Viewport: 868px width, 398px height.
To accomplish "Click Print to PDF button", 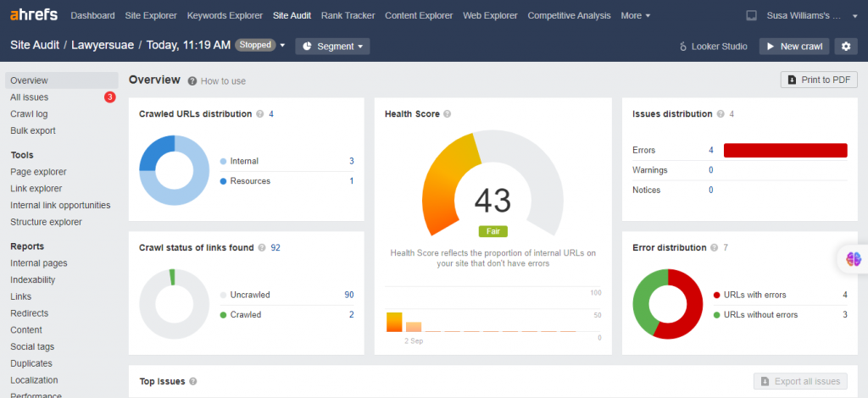I will pos(819,80).
